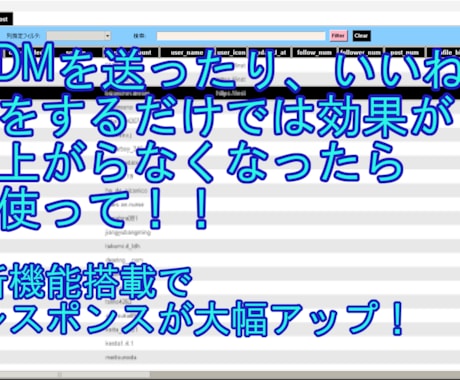
Task: Click the search input field
Action: point(241,36)
